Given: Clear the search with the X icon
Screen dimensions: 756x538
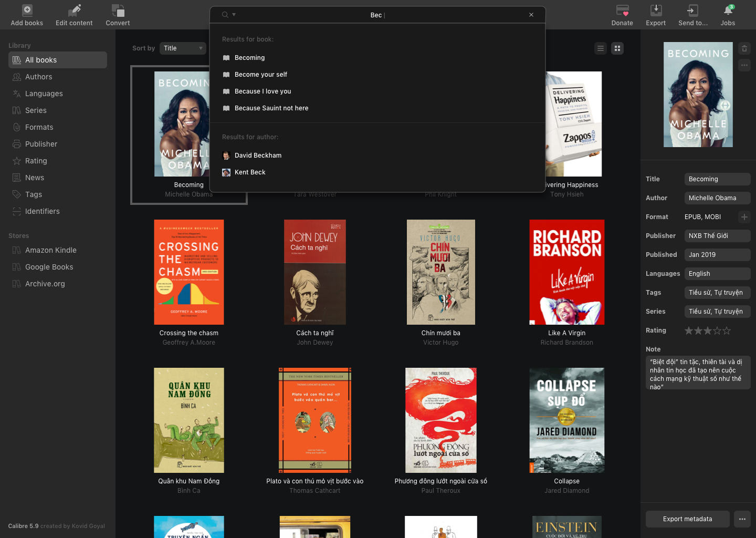Looking at the screenshot, I should pyautogui.click(x=531, y=15).
